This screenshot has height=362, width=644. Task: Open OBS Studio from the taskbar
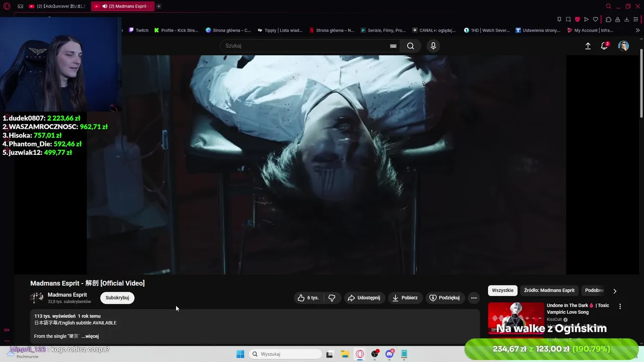click(x=374, y=354)
